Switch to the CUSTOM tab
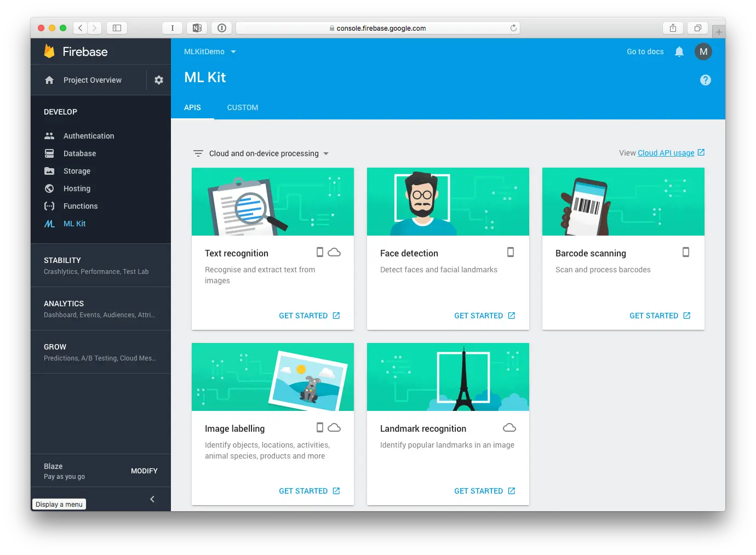 (243, 107)
